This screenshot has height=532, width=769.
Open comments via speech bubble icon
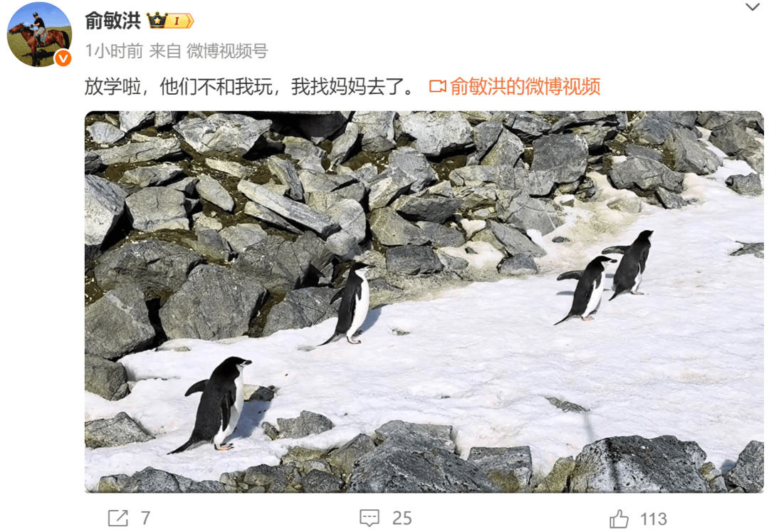point(370,518)
